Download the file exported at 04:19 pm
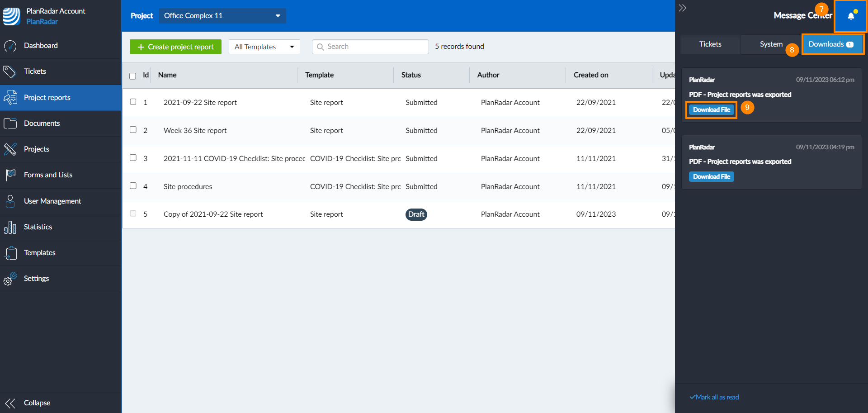This screenshot has height=413, width=868. coord(711,177)
